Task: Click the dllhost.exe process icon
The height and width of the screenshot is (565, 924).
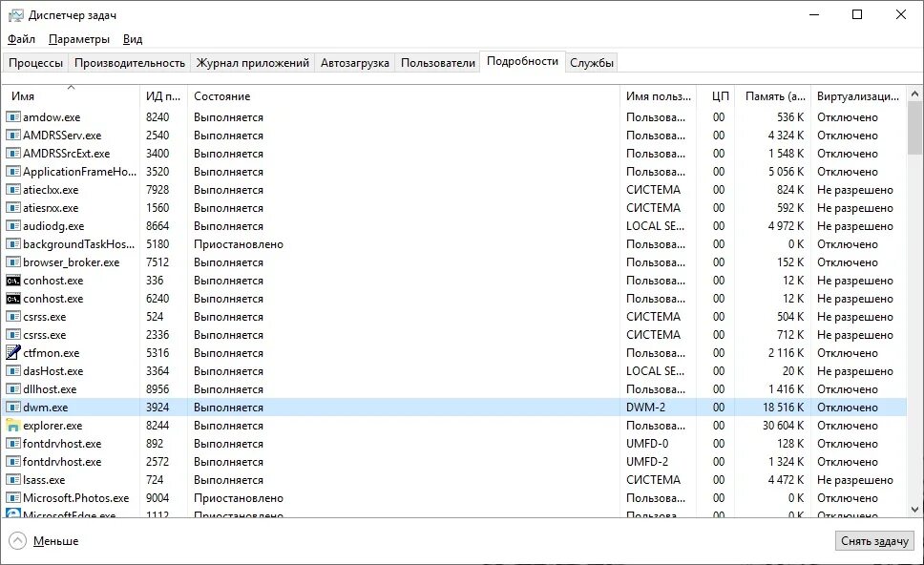Action: pos(13,389)
